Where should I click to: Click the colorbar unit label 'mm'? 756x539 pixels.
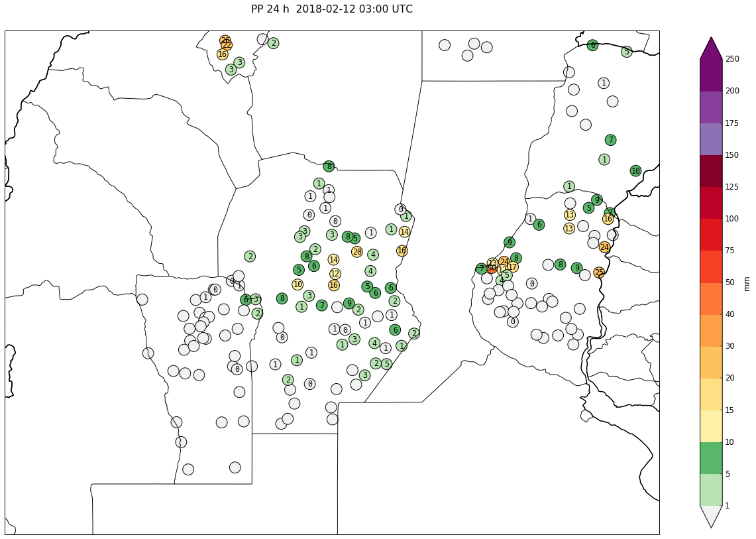(x=747, y=284)
